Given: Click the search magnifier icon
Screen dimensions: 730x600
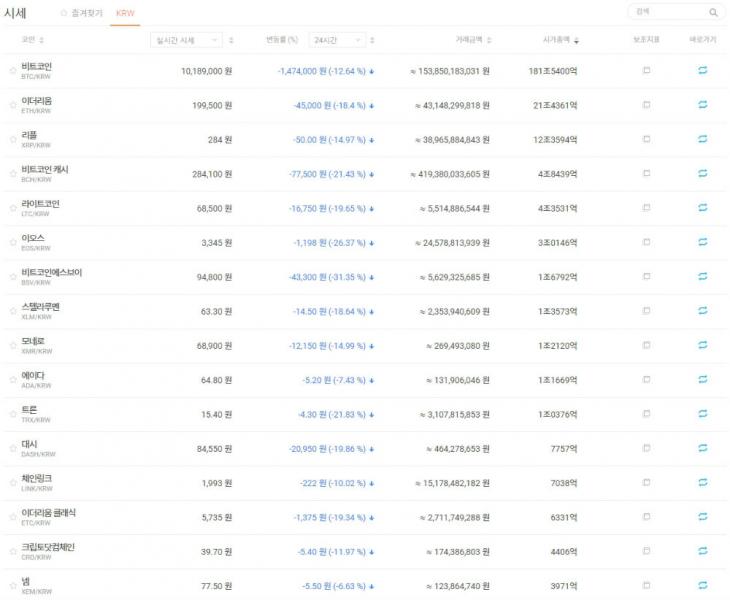Looking at the screenshot, I should pos(713,13).
